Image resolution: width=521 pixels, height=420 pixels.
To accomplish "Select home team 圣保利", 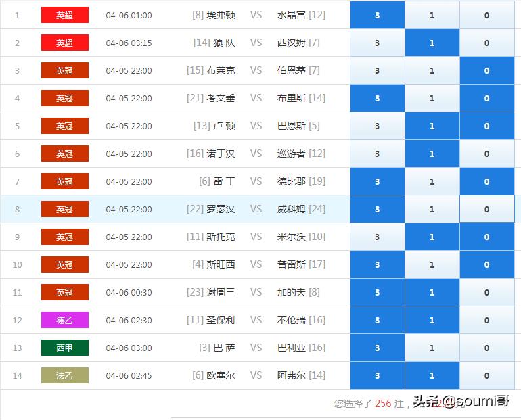I will pyautogui.click(x=221, y=320).
